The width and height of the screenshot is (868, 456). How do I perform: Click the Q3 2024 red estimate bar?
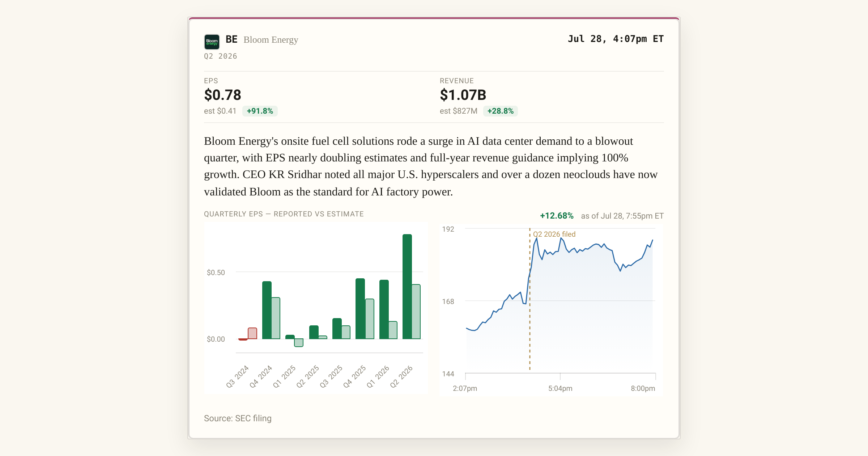coord(252,333)
